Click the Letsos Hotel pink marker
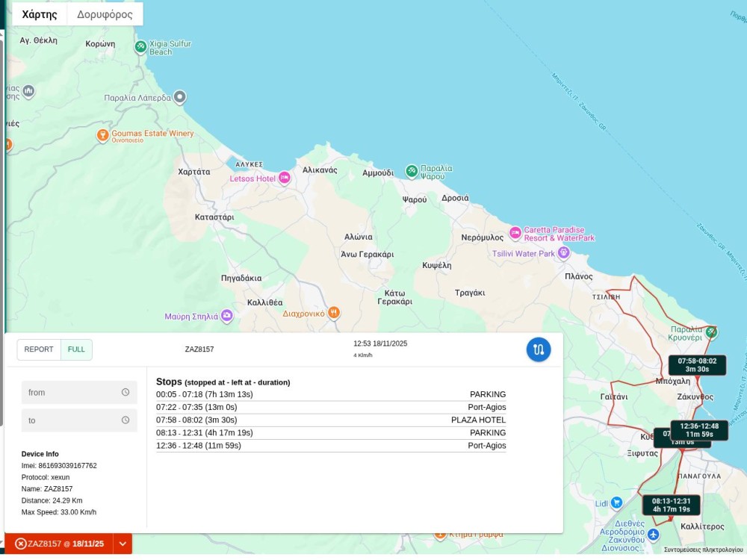747x560 pixels. [284, 178]
